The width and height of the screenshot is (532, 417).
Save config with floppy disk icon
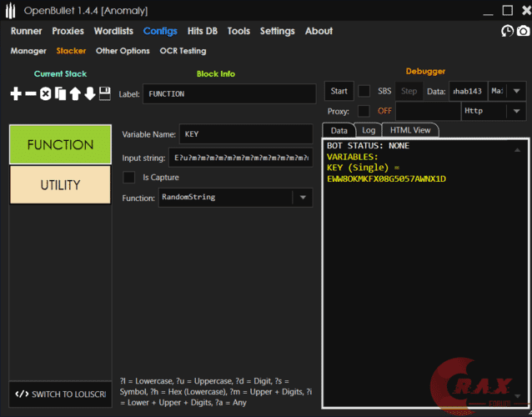coord(105,93)
